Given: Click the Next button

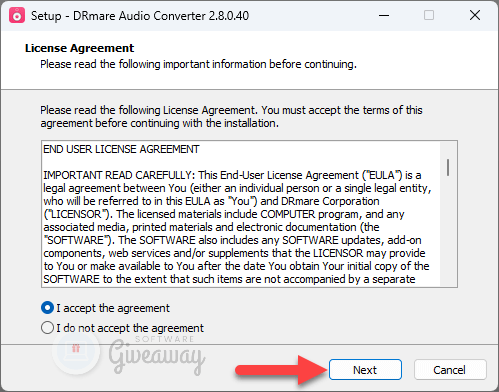Looking at the screenshot, I should [x=365, y=370].
